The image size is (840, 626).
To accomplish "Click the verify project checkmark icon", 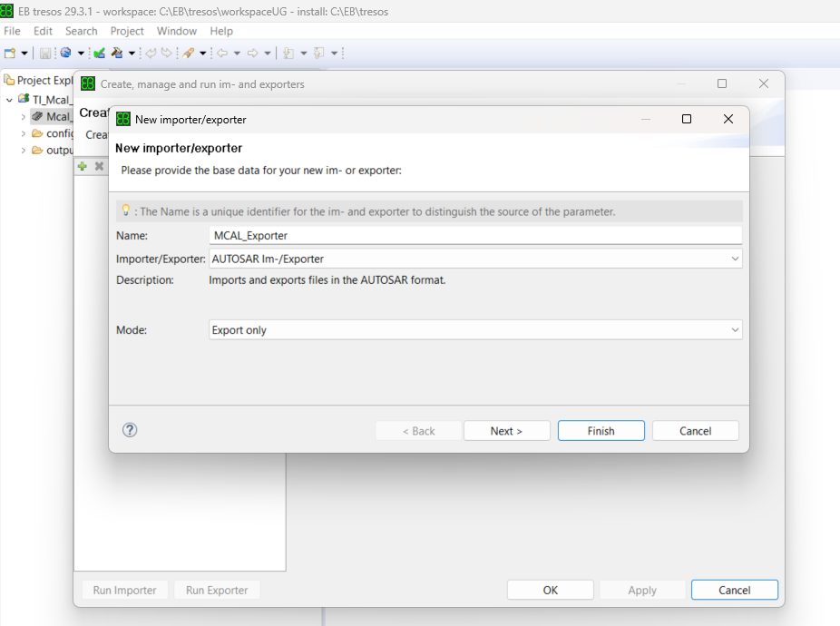I will coord(99,54).
